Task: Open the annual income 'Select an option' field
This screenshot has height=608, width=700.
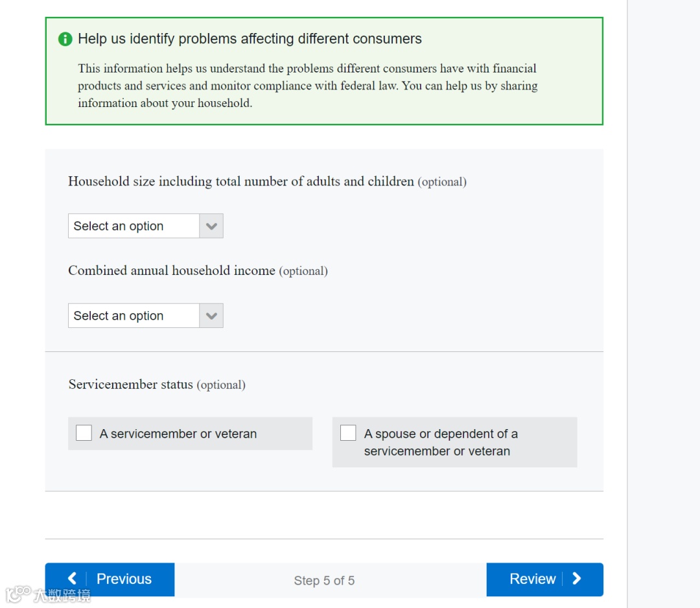Action: point(134,316)
